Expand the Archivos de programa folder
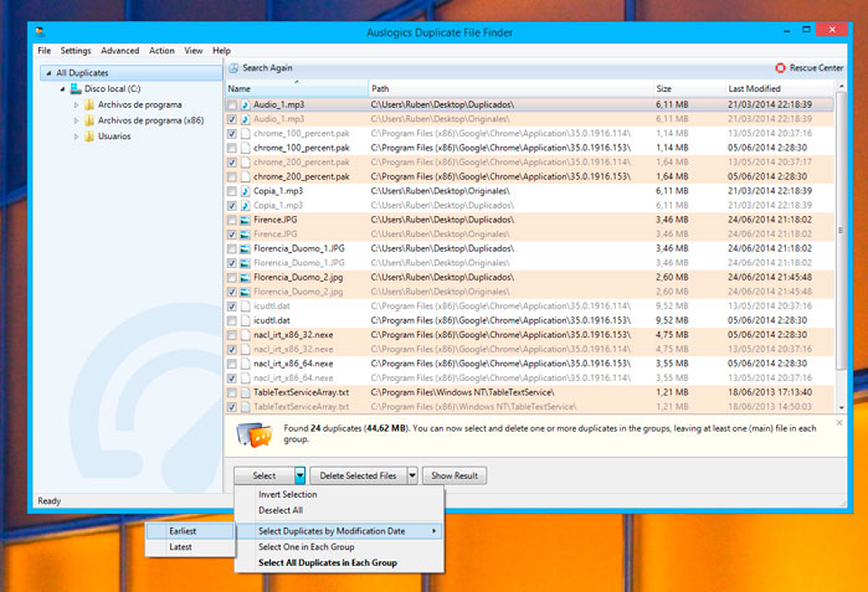The image size is (868, 592). point(76,105)
